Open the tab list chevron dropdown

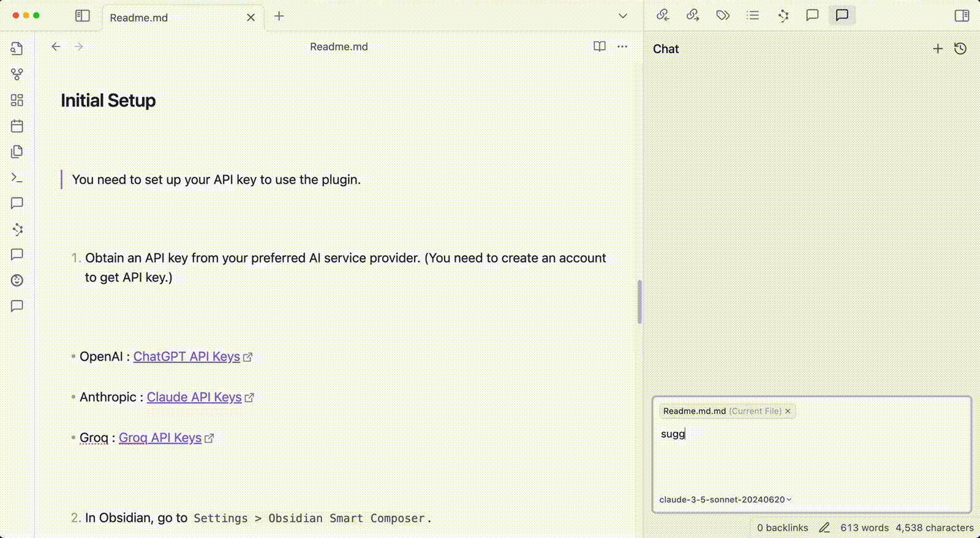(x=623, y=16)
